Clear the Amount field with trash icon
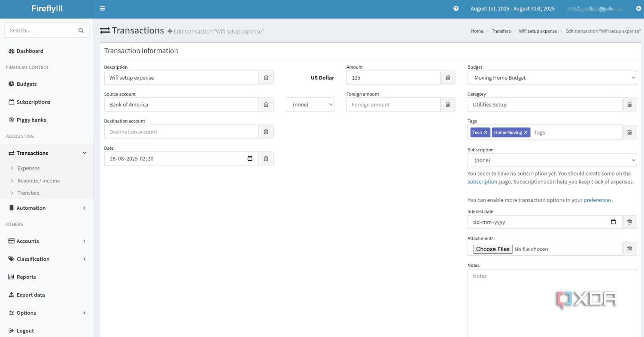 coord(448,78)
